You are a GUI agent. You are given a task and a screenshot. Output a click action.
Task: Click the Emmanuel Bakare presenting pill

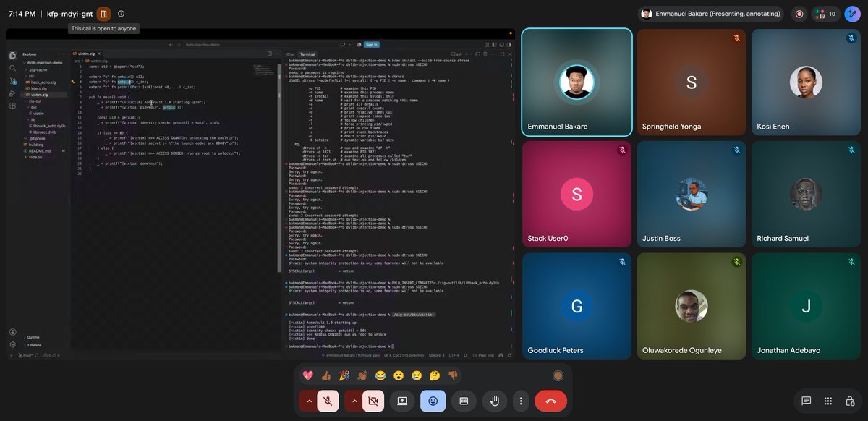click(712, 14)
